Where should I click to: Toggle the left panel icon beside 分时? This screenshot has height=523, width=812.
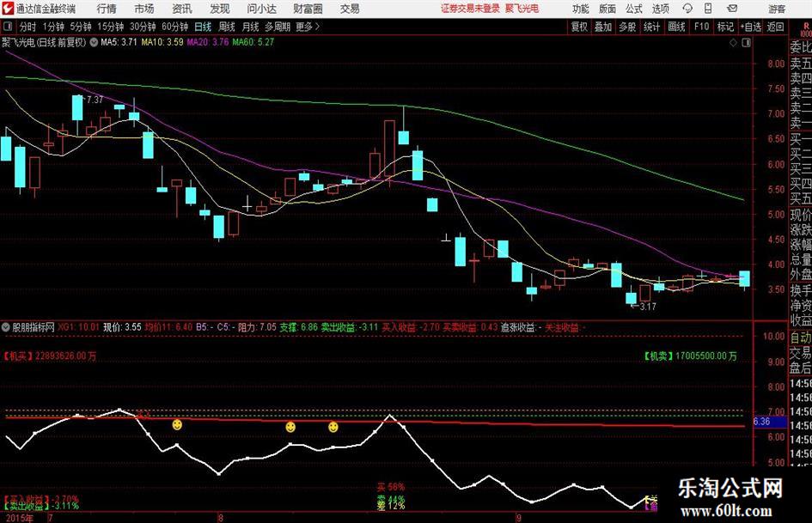pyautogui.click(x=7, y=27)
